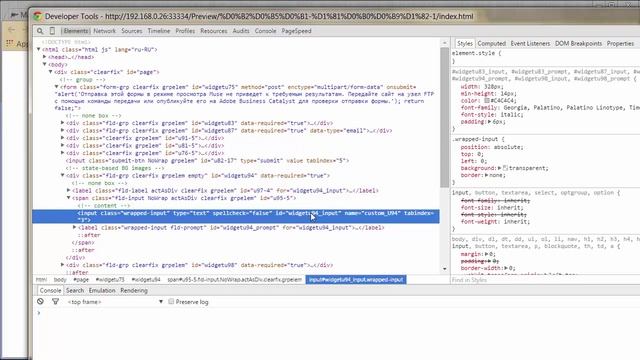The height and width of the screenshot is (360, 640).
Task: Collapse the html element node
Action: [39, 49]
